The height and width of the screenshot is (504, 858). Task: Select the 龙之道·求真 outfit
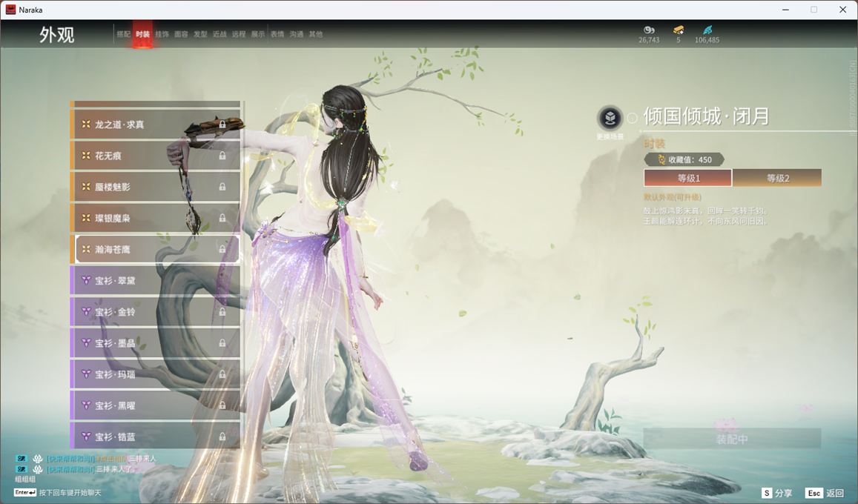tap(156, 125)
